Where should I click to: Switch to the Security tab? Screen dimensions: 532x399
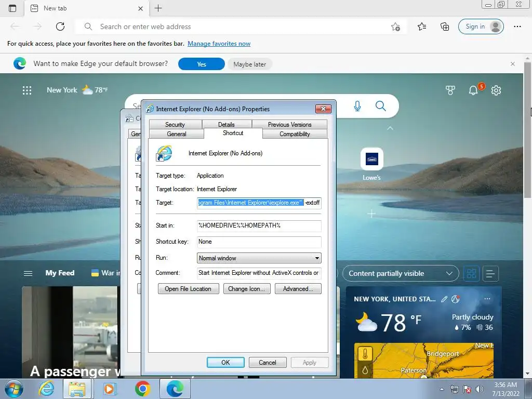point(175,125)
